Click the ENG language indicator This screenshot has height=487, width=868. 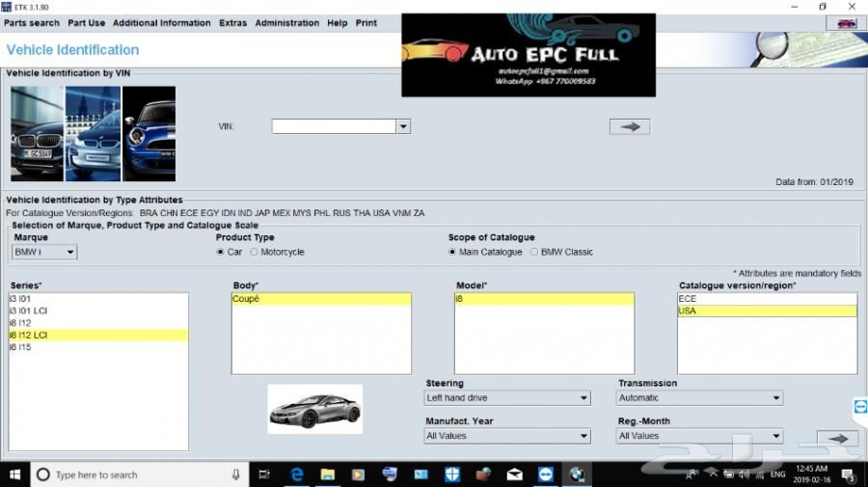(777, 474)
